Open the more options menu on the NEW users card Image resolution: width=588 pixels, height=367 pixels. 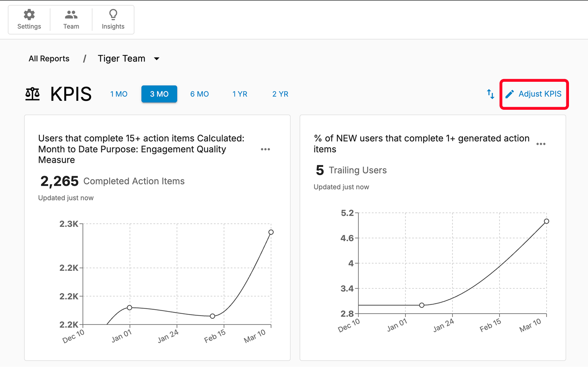click(x=541, y=144)
